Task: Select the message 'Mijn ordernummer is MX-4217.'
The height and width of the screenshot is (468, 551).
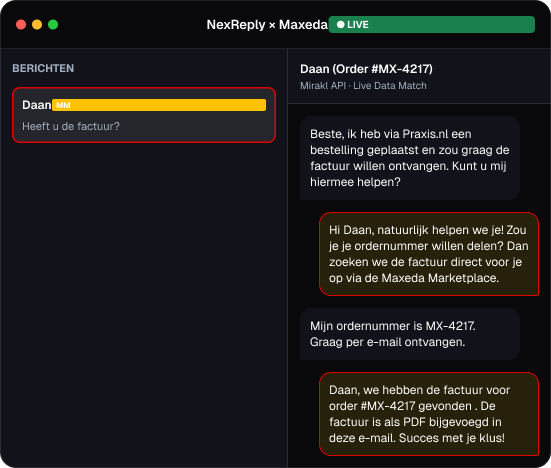Action: pos(410,334)
